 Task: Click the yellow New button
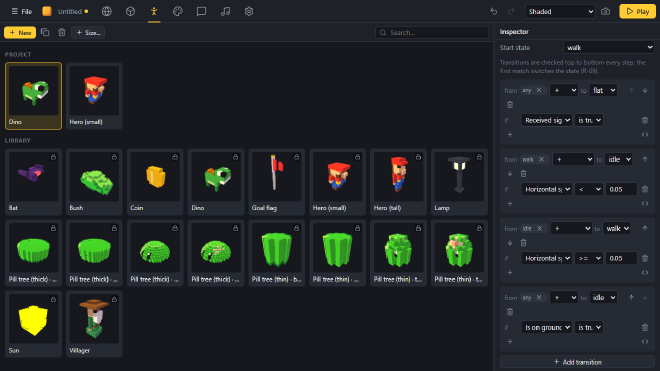coord(20,32)
